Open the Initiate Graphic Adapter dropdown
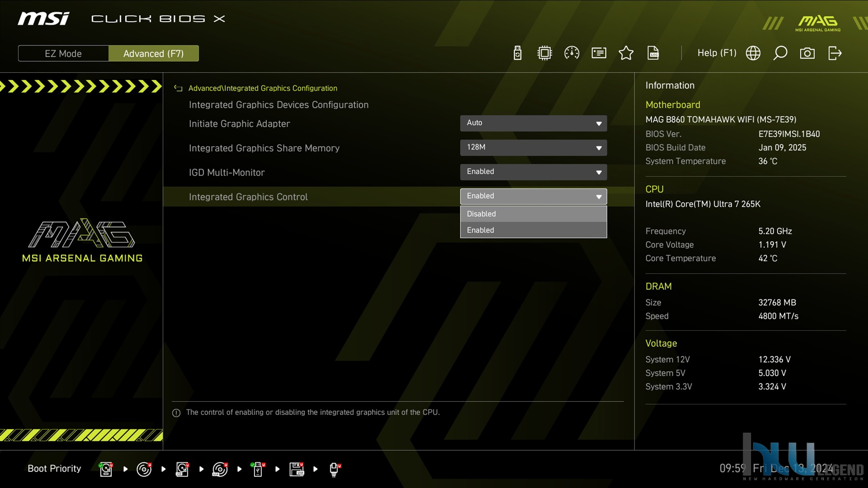The image size is (868, 488). [533, 123]
